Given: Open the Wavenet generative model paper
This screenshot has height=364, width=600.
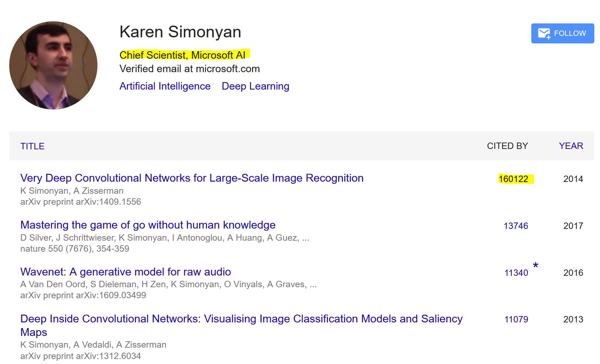Looking at the screenshot, I should coord(126,272).
